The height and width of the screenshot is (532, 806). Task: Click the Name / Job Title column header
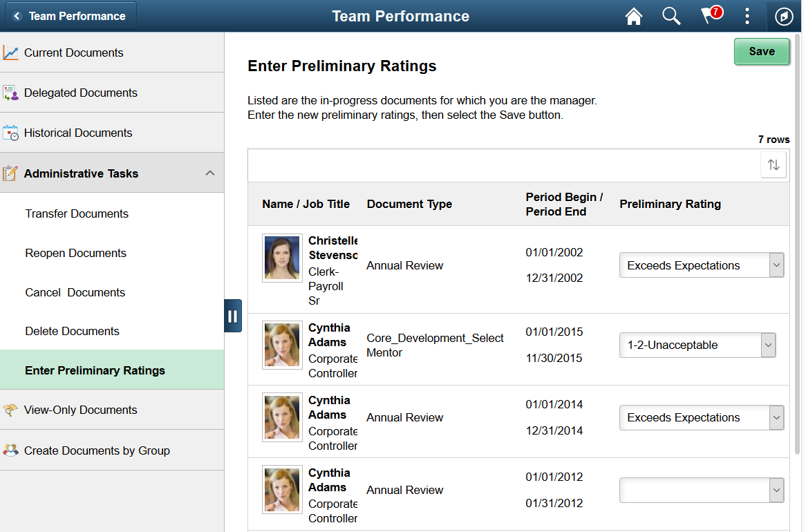306,204
